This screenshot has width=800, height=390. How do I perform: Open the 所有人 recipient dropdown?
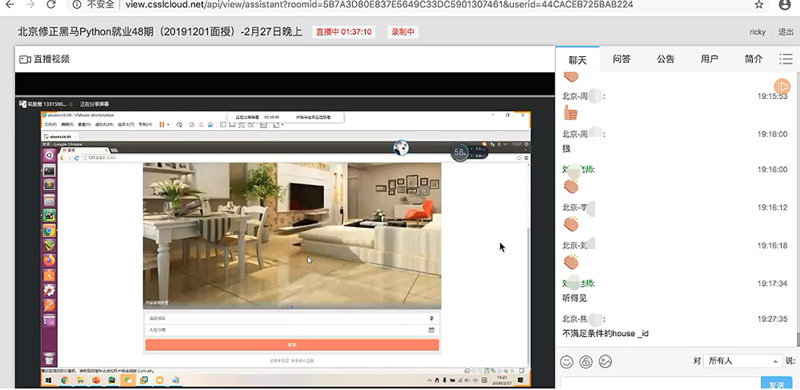pos(742,361)
